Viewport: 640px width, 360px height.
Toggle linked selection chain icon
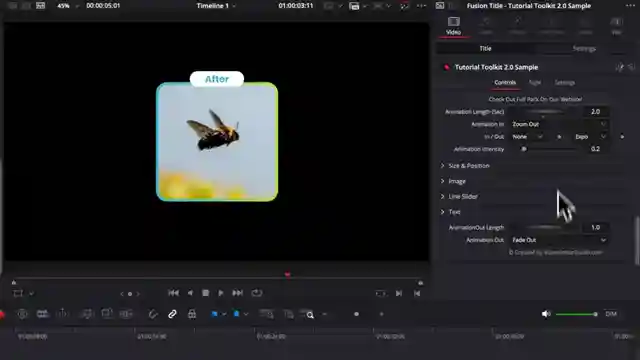coord(172,314)
